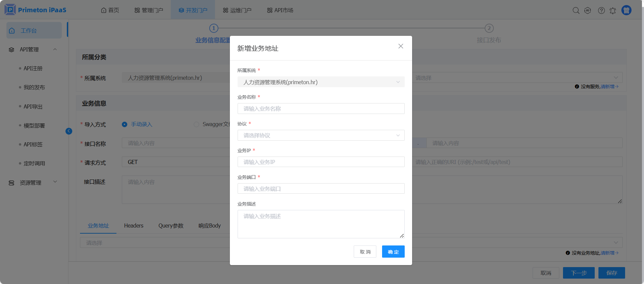Click the Primeton iPaaS logo
This screenshot has width=644, height=284.
(35, 10)
